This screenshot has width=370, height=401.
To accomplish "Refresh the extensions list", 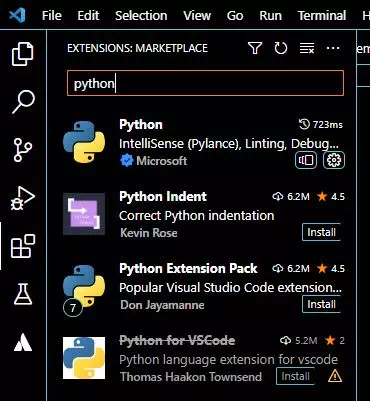I will click(281, 48).
